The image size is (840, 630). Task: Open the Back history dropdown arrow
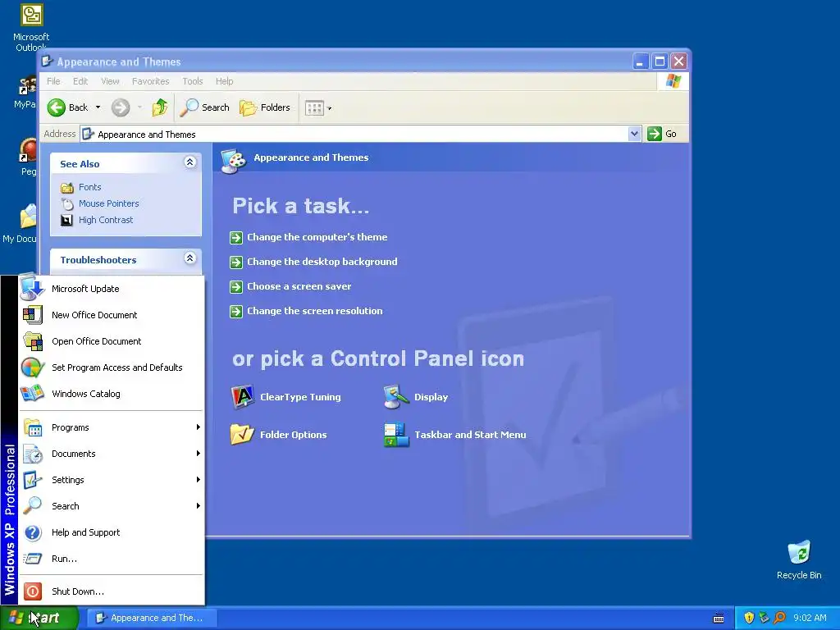[x=98, y=107]
